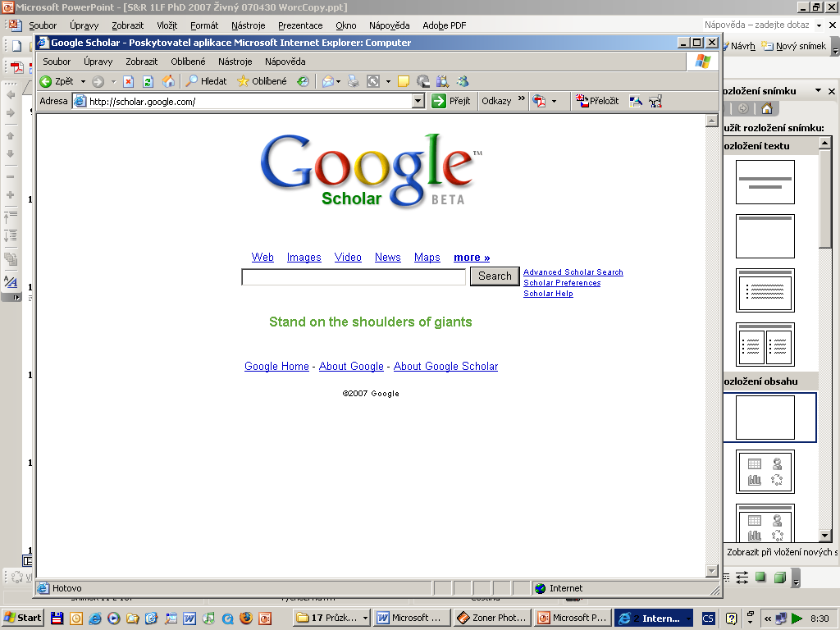Open the Formát menu in PowerPoint
The height and width of the screenshot is (630, 840).
click(x=204, y=25)
